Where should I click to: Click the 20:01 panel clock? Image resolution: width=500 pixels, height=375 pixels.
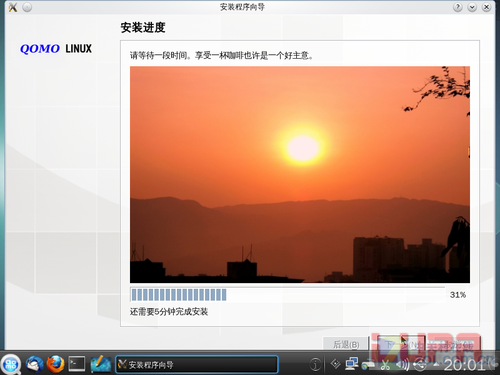[464, 365]
